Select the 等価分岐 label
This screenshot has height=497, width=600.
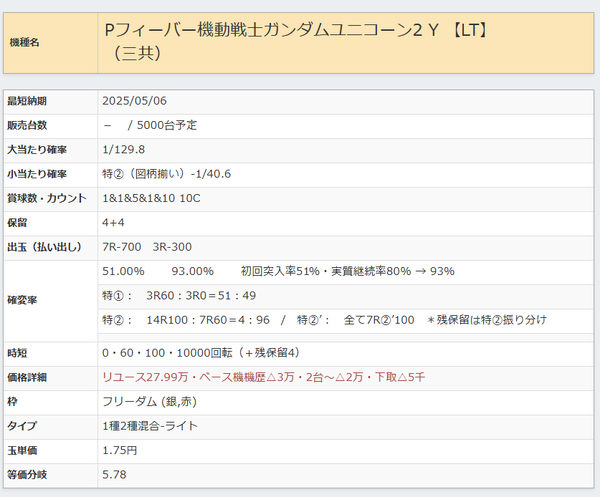27,475
